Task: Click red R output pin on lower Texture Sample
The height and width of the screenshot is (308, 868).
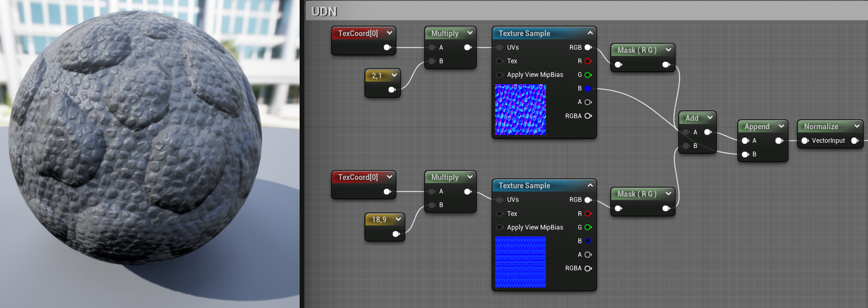Action: (x=588, y=214)
